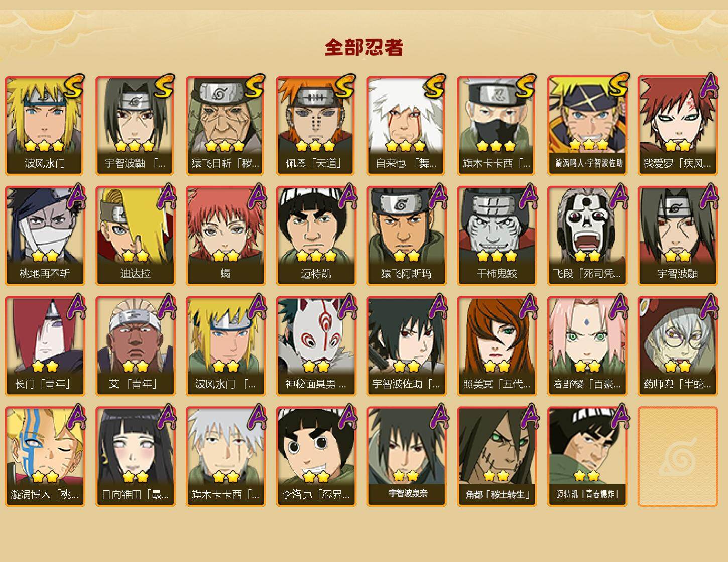
Task: Open the 宇智波泉奈 ninja card
Action: point(406,457)
